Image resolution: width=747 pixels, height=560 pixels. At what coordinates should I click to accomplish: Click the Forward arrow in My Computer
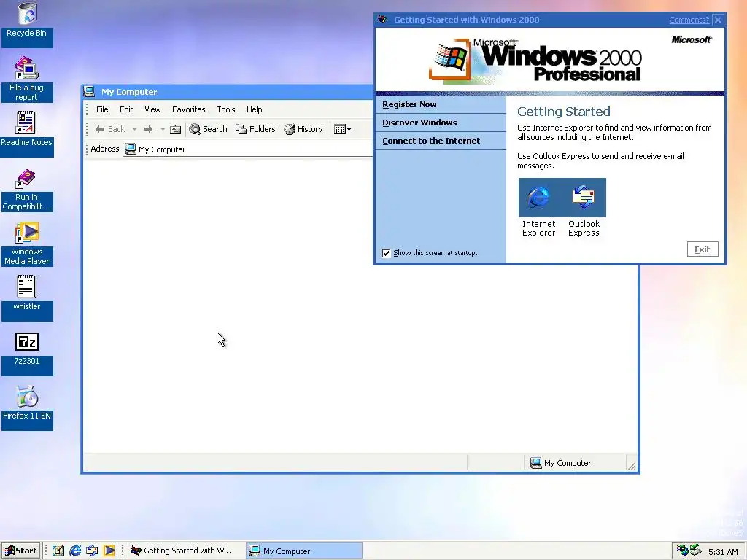[148, 129]
